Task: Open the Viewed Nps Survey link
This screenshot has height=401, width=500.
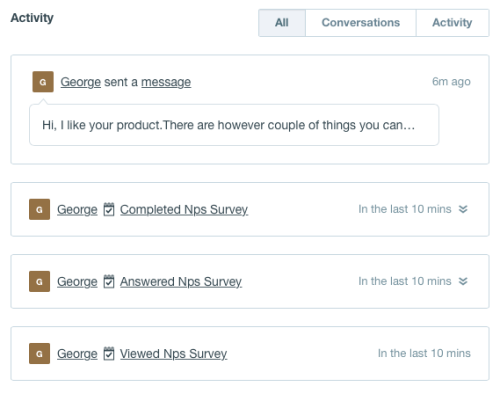Action: point(173,354)
